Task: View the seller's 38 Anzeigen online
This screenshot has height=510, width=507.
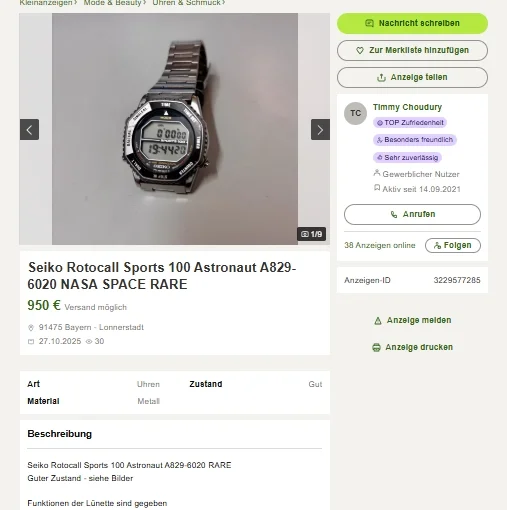Action: [380, 245]
